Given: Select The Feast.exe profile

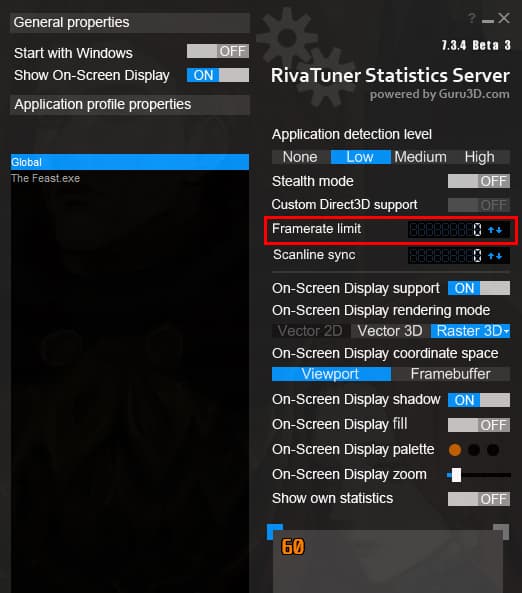Looking at the screenshot, I should click(x=130, y=178).
